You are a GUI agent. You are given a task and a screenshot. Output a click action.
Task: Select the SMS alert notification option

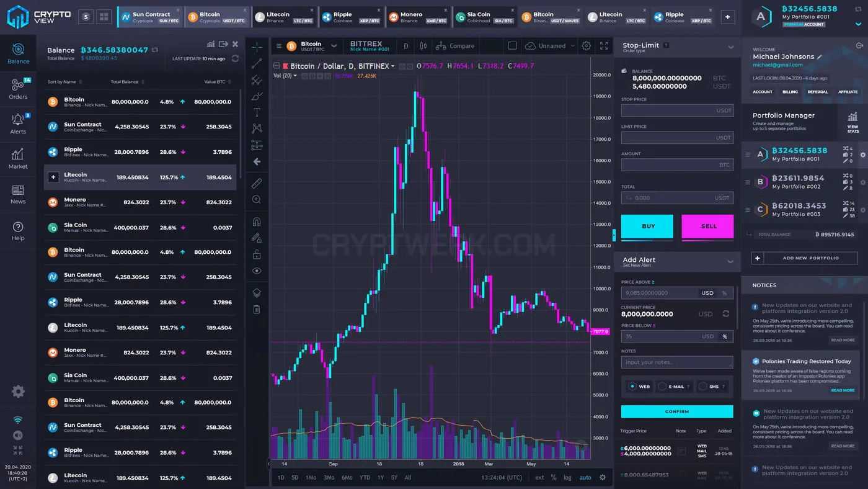712,387
